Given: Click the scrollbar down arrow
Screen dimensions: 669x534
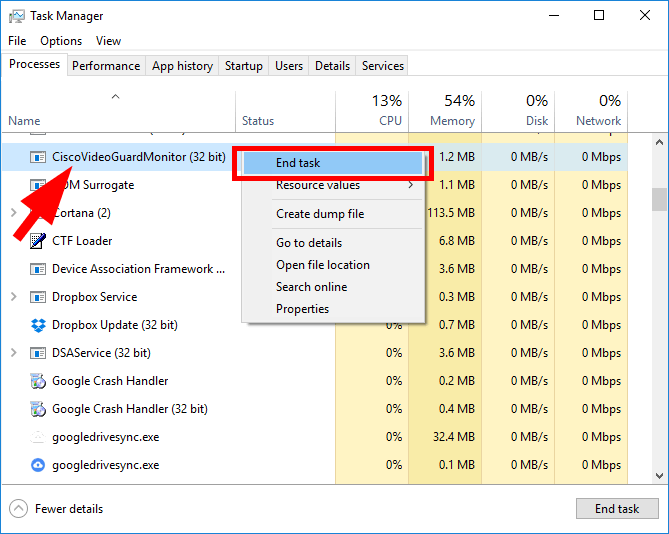Looking at the screenshot, I should (660, 475).
